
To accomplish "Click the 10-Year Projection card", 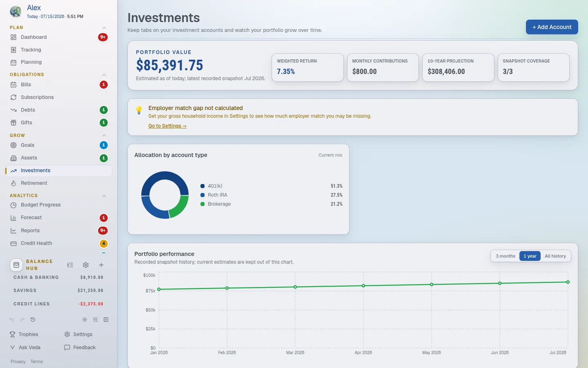I will pyautogui.click(x=458, y=67).
